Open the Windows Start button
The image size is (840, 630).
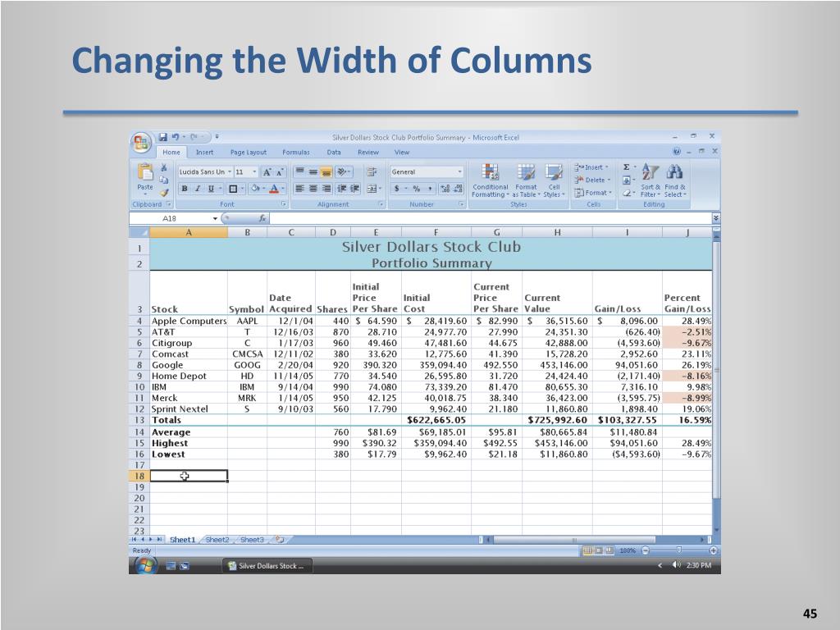[x=145, y=565]
